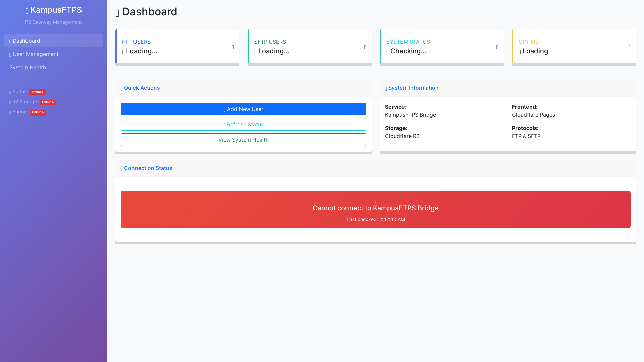This screenshot has height=362, width=644.
Task: Click the Quick Actions header icon
Action: [122, 89]
